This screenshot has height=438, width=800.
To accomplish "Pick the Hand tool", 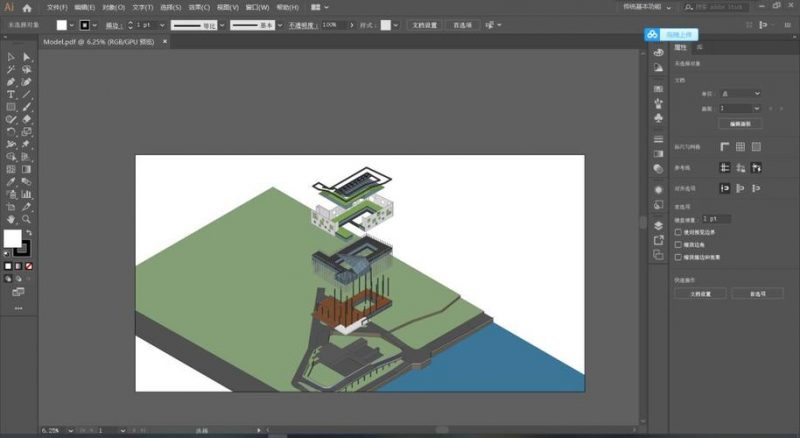I will [x=10, y=220].
